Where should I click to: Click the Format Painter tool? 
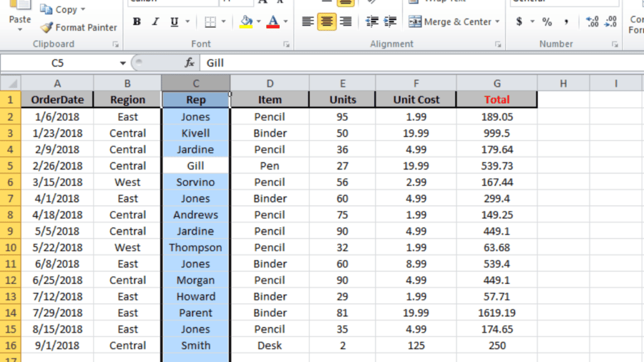[79, 28]
